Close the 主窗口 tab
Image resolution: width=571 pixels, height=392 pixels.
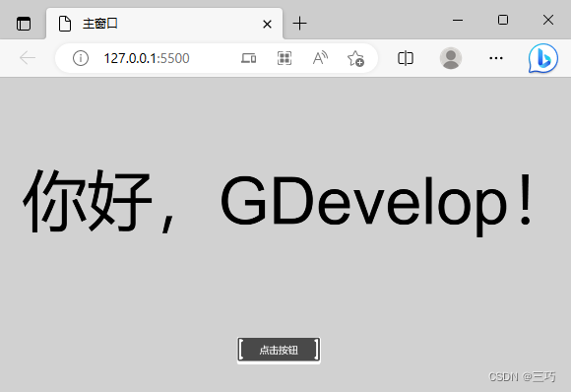point(267,25)
